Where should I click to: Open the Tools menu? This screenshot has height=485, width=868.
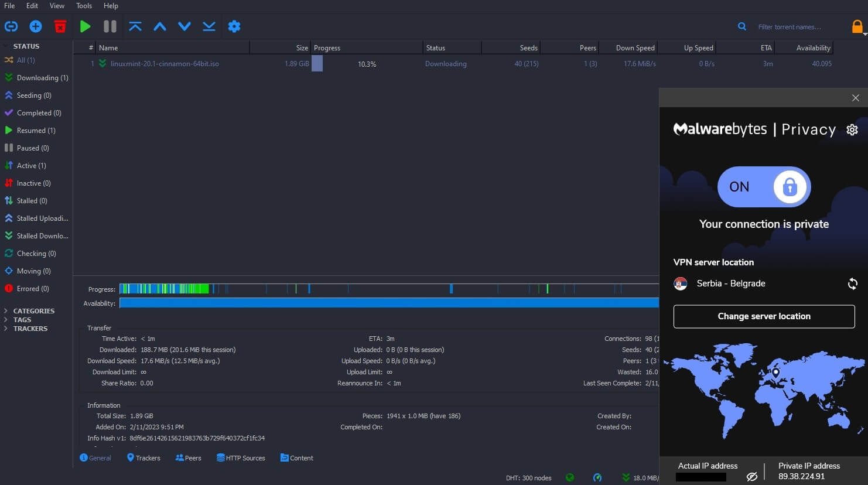click(84, 5)
